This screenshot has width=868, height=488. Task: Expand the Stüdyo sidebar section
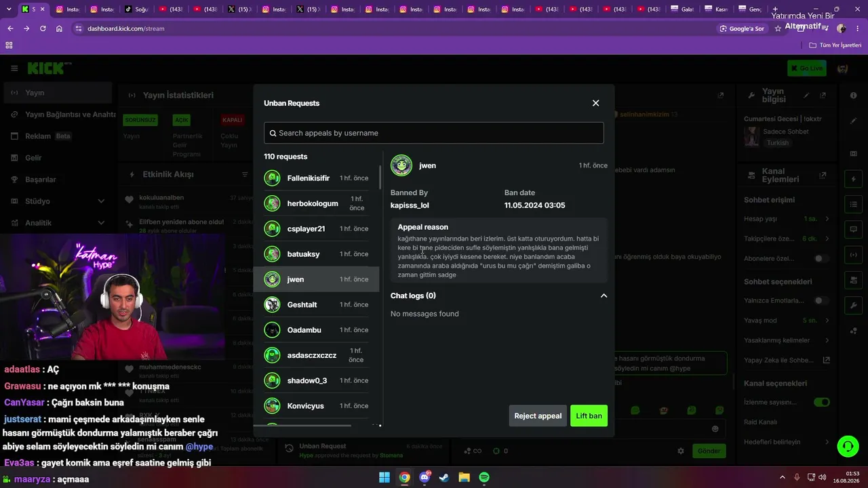pyautogui.click(x=101, y=201)
